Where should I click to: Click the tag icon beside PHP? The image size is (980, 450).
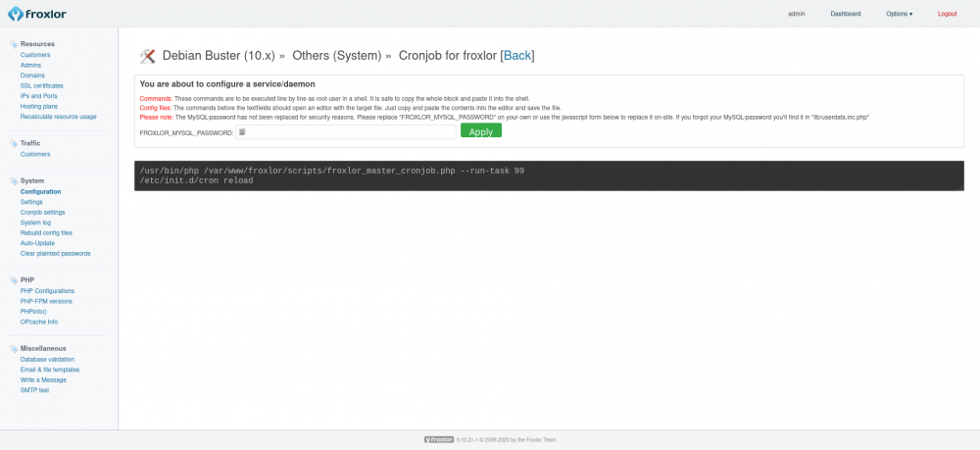(14, 280)
